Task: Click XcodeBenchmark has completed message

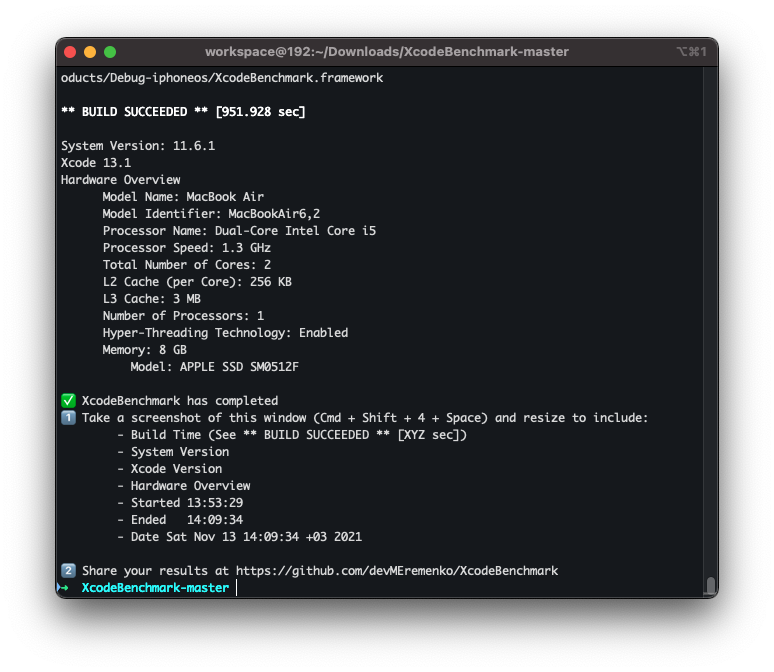Action: tap(180, 400)
